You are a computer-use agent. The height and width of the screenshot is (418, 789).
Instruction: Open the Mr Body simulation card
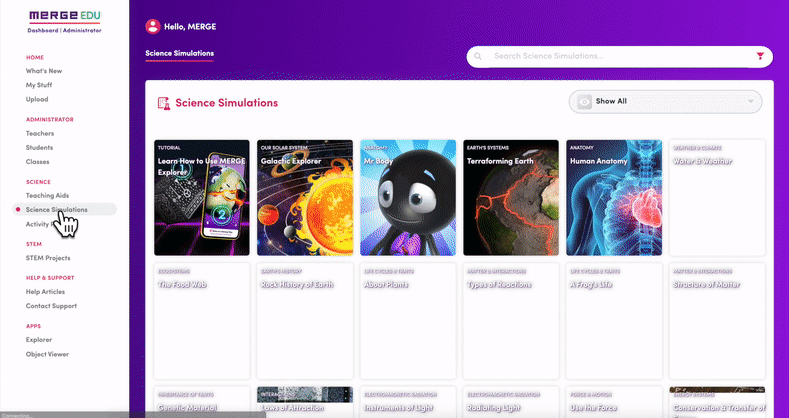(408, 198)
